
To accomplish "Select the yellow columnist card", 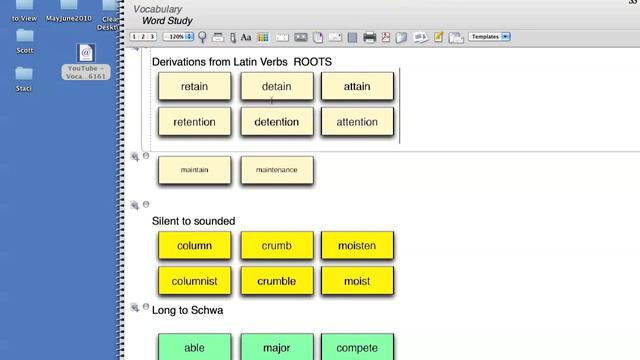I will tap(195, 281).
